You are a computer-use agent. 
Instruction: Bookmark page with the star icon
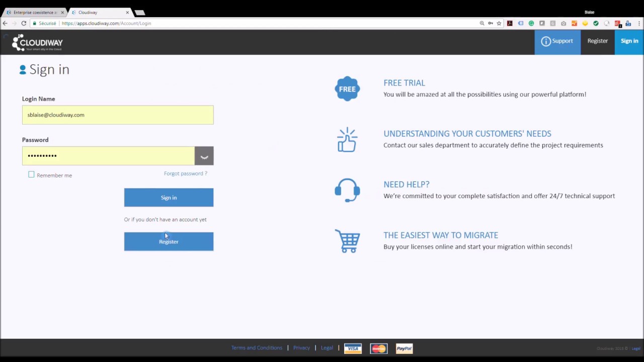point(499,23)
